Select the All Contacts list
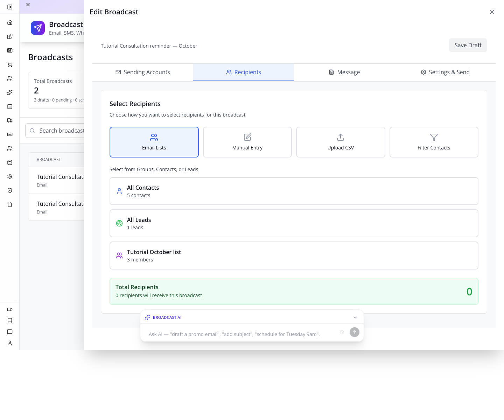504x420 pixels. click(x=294, y=191)
